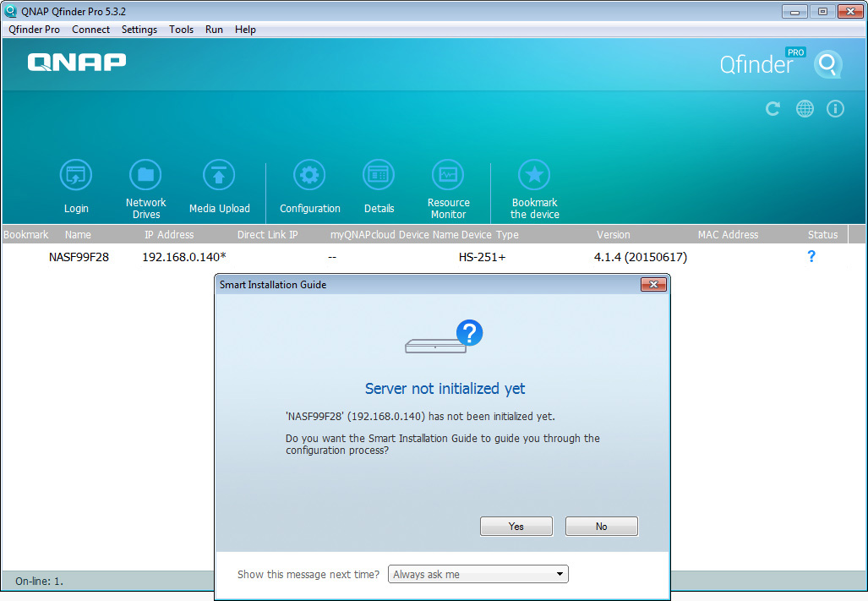868x601 pixels.
Task: Sort by MAC Address column header
Action: pyautogui.click(x=728, y=235)
